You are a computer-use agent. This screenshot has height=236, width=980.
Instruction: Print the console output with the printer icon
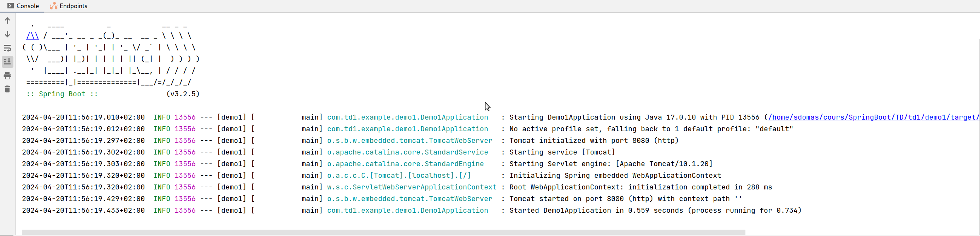[x=7, y=76]
